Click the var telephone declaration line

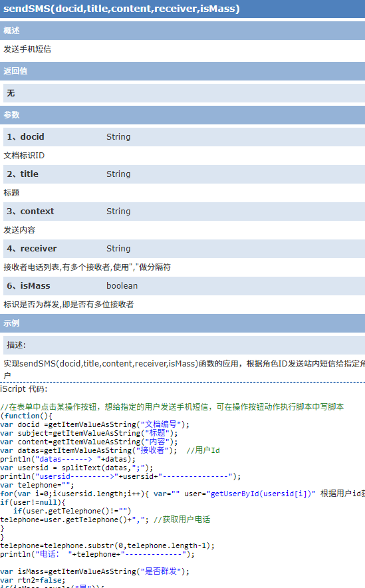[37, 485]
